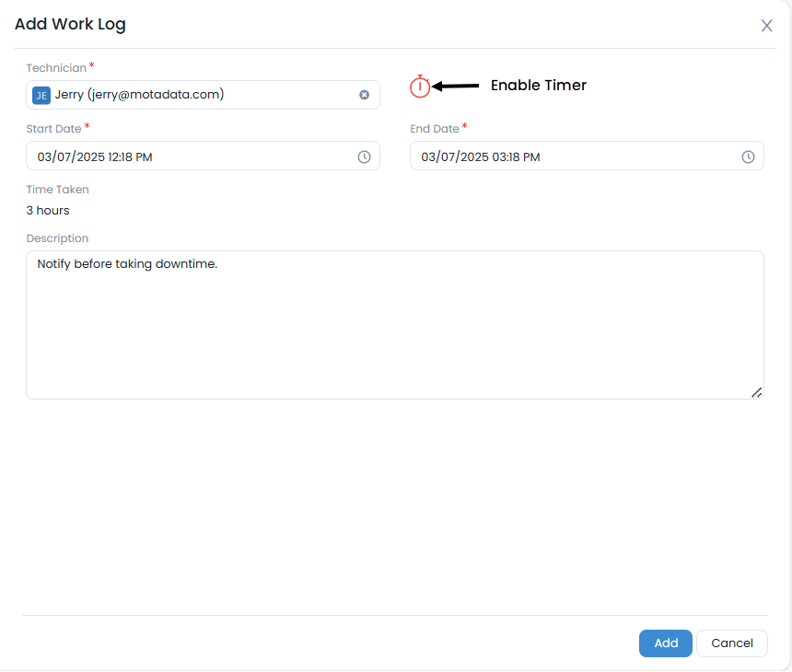Click the Enable Timer label text

538,86
